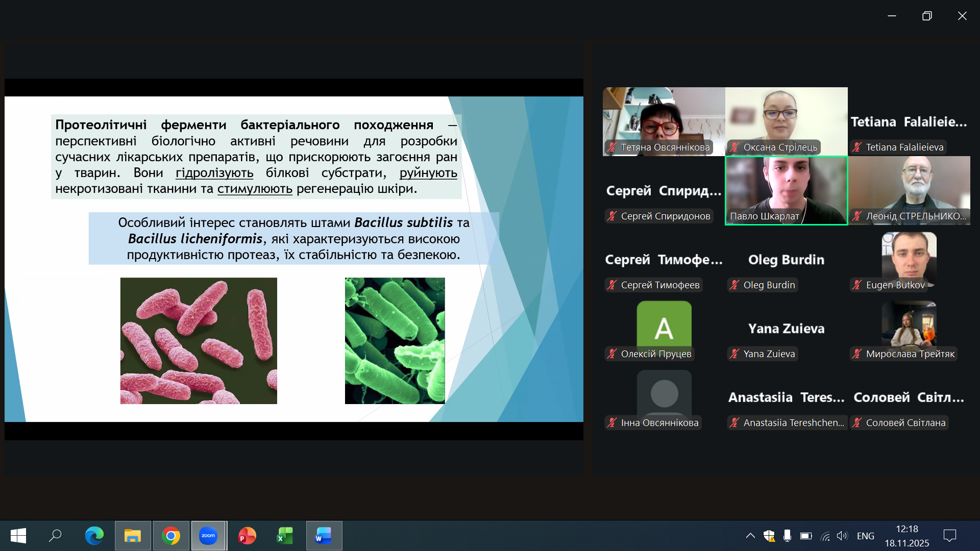Switch to Google Chrome in the taskbar
The width and height of the screenshot is (980, 551).
[171, 536]
